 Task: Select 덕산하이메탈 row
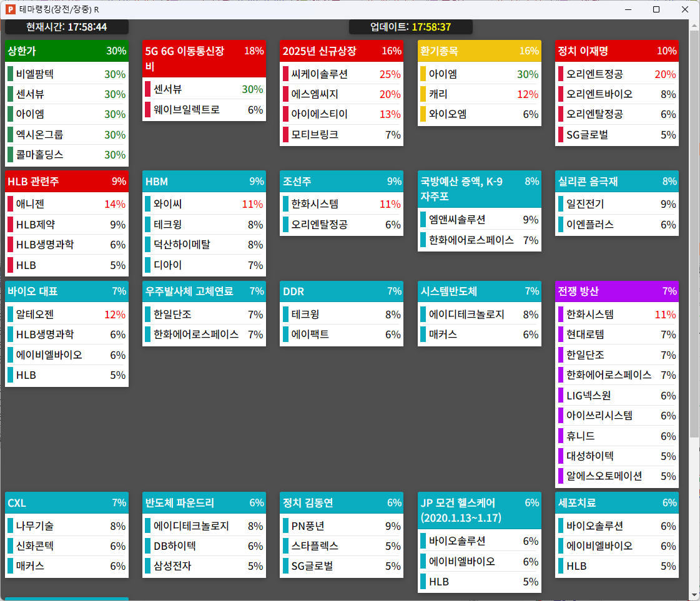click(204, 245)
